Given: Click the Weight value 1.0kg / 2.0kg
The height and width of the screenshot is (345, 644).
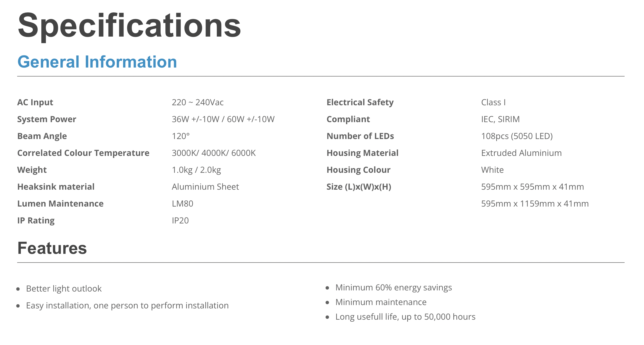Looking at the screenshot, I should click(196, 170).
